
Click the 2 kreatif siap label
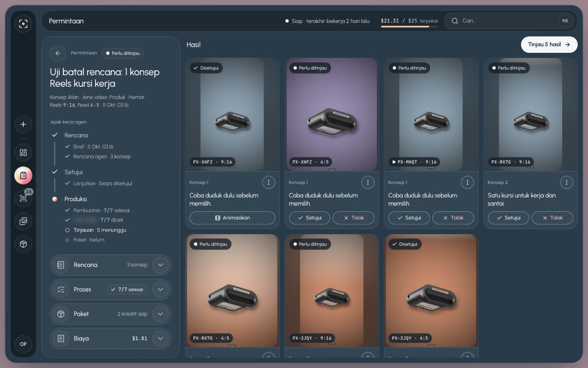(132, 314)
